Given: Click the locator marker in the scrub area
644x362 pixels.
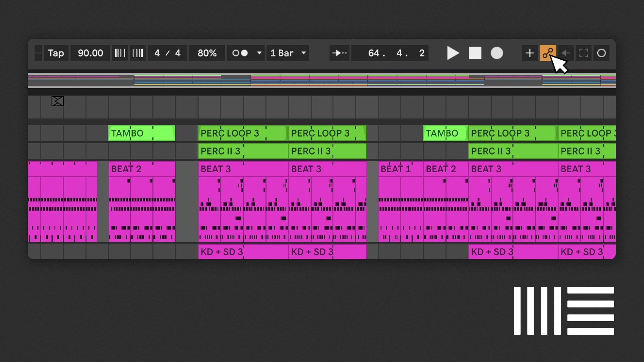Looking at the screenshot, I should [x=58, y=101].
